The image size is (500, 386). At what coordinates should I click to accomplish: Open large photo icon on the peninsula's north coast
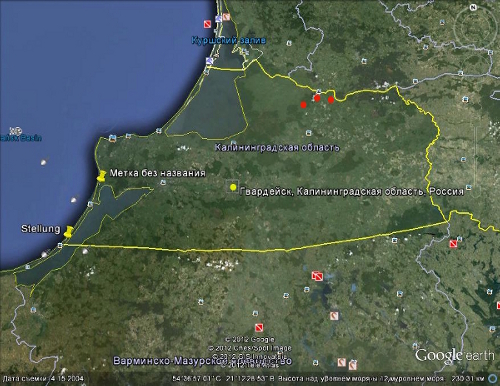[112, 138]
